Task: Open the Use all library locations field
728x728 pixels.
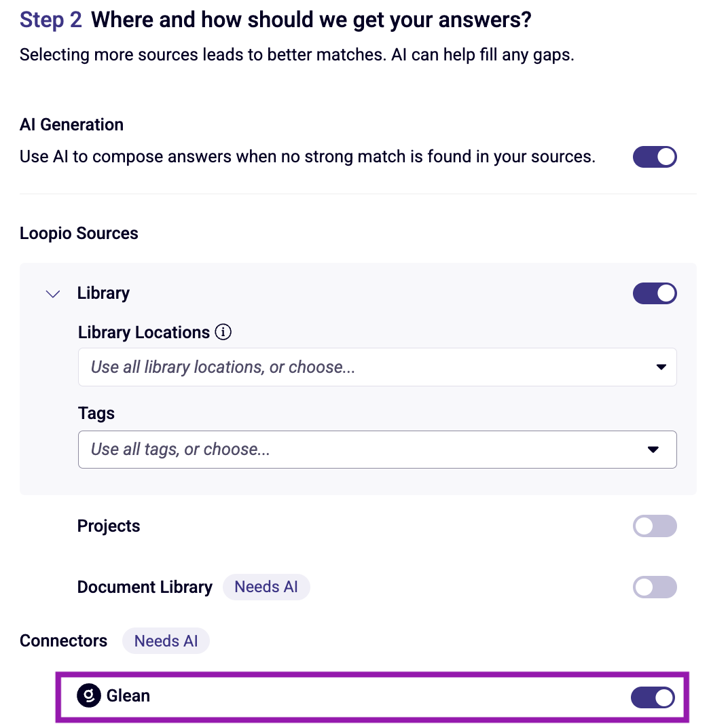Action: 377,367
